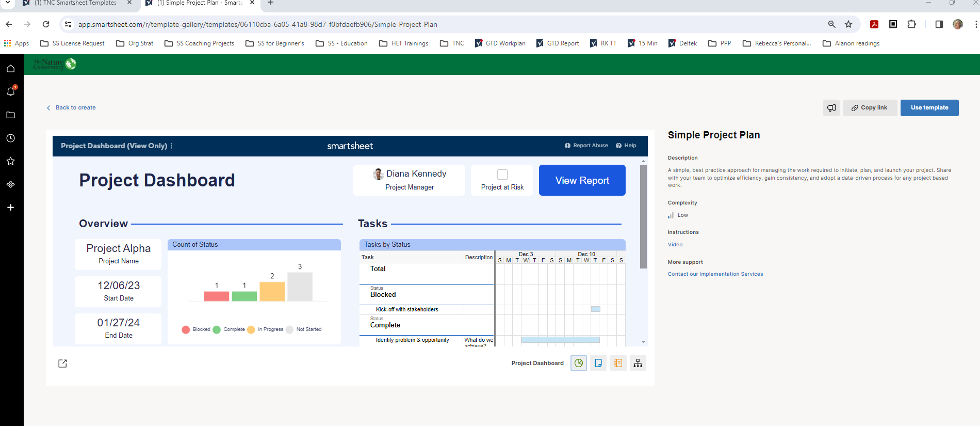Click the Help link in dashboard header

pyautogui.click(x=626, y=146)
